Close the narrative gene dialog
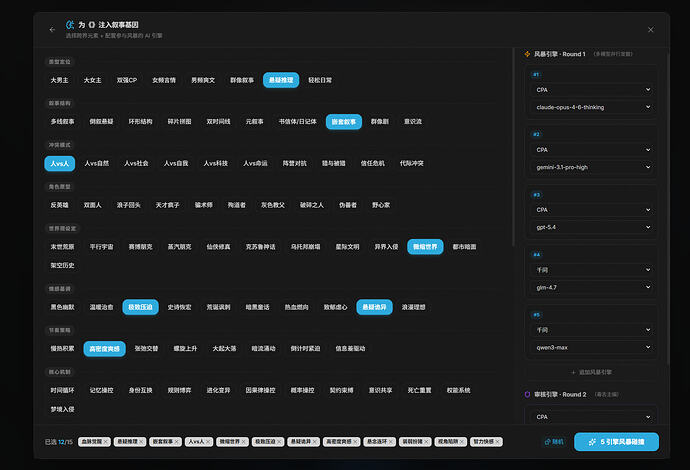The height and width of the screenshot is (470, 690). pos(650,29)
